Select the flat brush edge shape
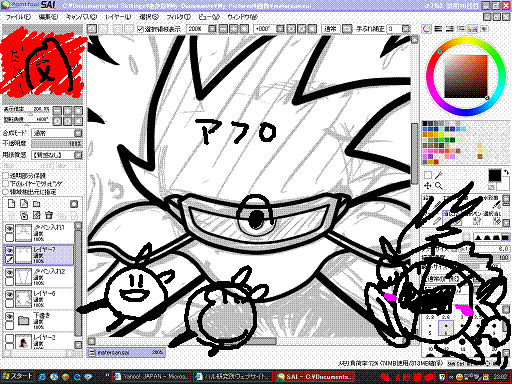 pos(505,237)
